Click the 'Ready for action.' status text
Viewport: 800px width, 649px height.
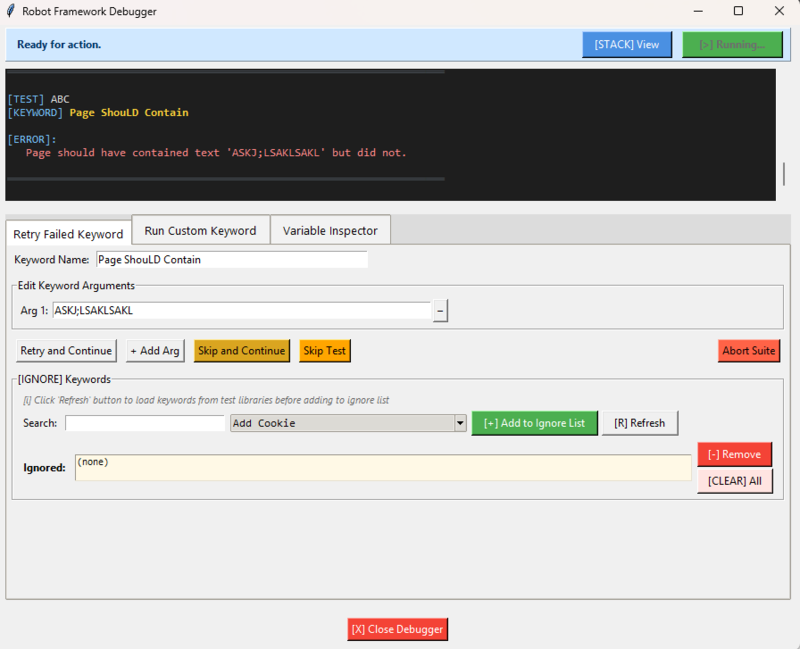[59, 44]
